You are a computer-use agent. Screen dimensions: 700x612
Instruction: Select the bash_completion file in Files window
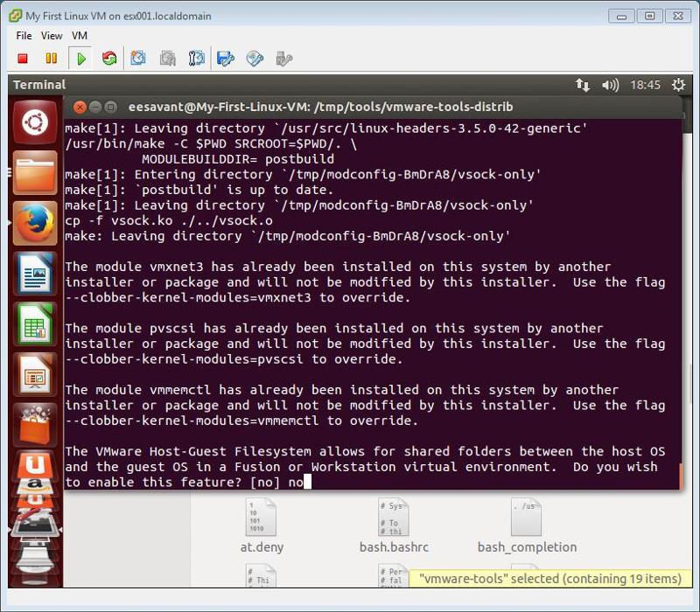click(527, 526)
